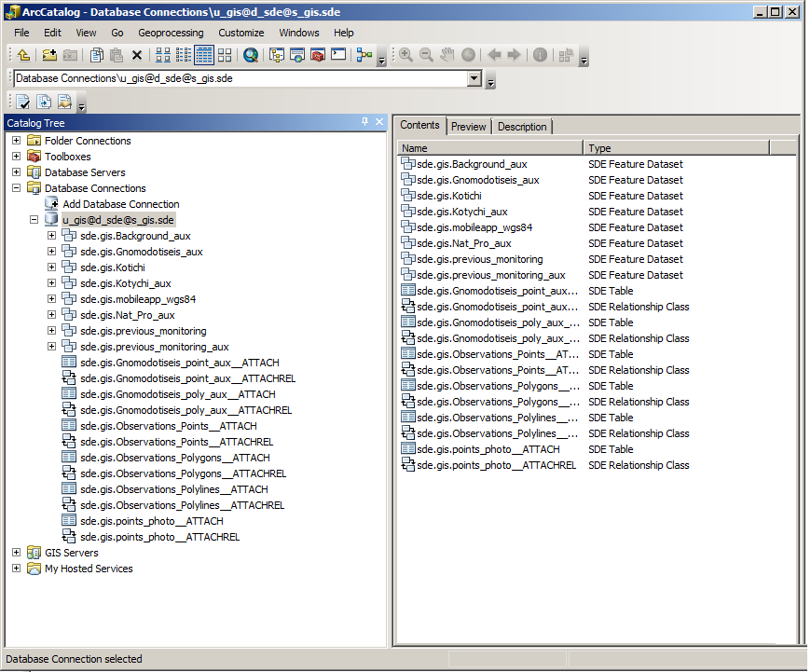Sort by the Name column header
Viewport: 811px width, 672px height.
489,148
